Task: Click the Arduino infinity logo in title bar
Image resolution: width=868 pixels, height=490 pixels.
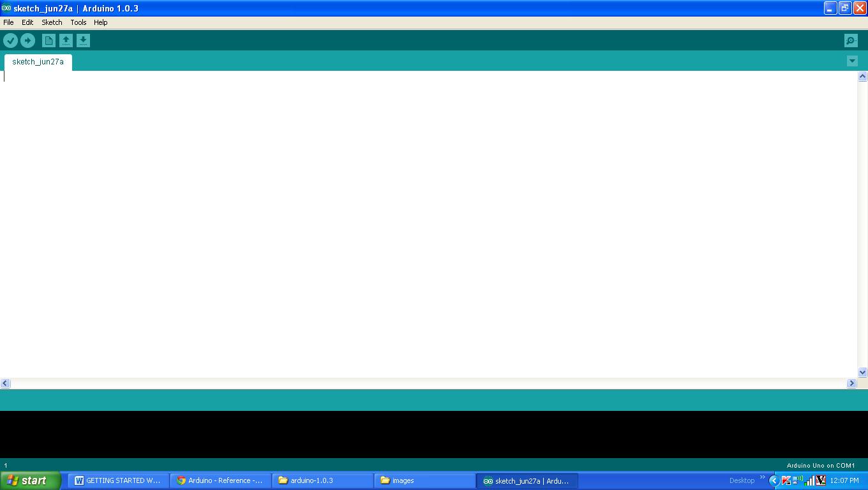Action: coord(6,8)
